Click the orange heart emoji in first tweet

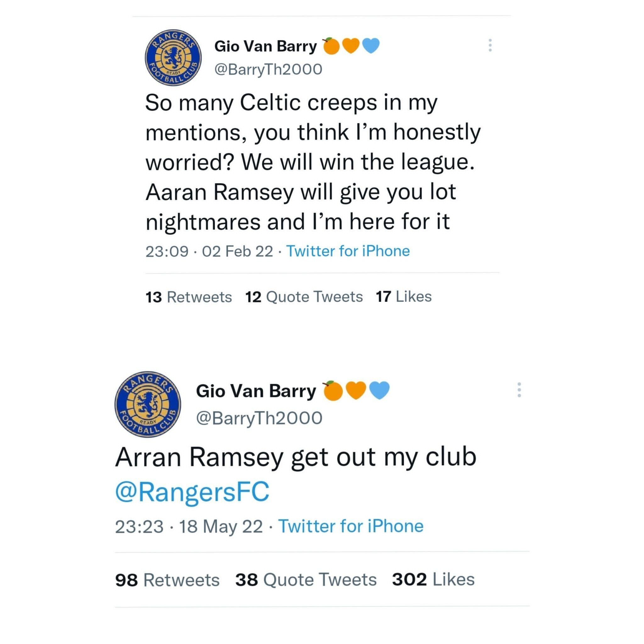point(351,46)
